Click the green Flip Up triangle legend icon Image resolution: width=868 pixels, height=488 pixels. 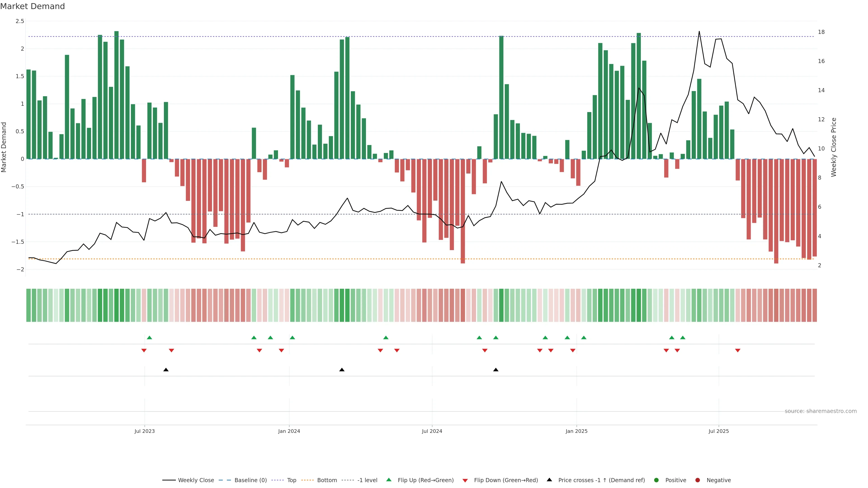click(389, 480)
